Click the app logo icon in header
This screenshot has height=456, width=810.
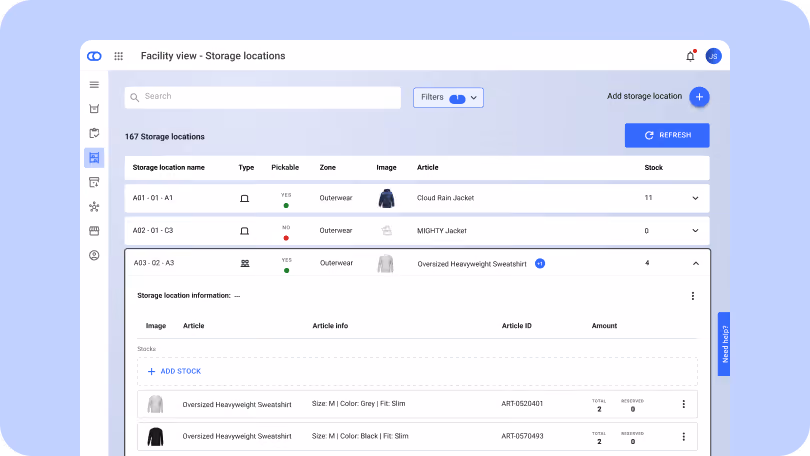pyautogui.click(x=94, y=56)
